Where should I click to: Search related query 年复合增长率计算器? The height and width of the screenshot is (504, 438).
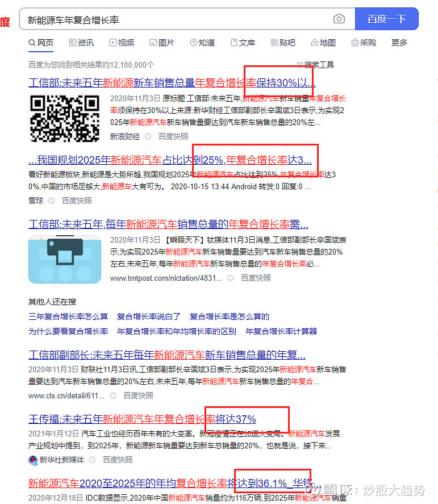[x=281, y=331]
